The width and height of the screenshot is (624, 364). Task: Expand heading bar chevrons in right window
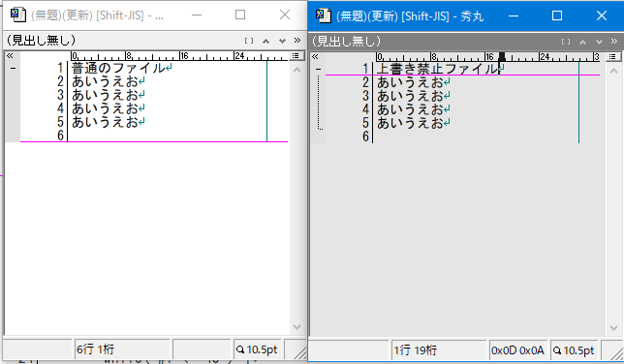613,41
